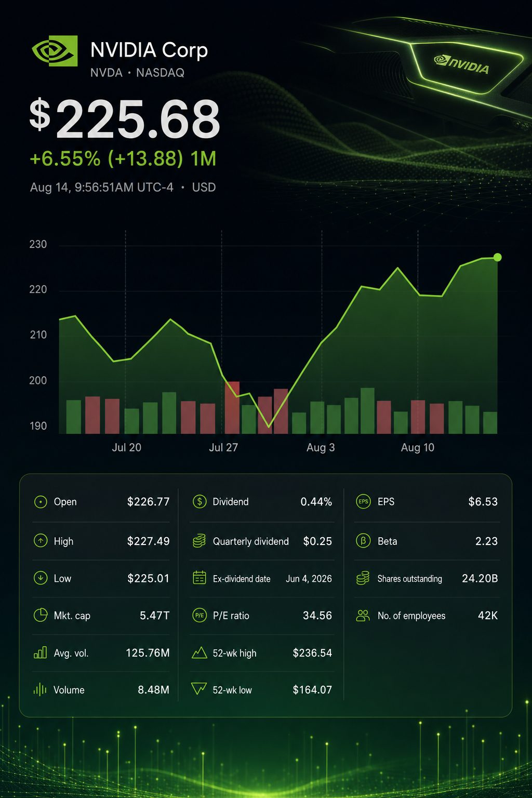Screen dimensions: 532x798
Task: Click the Volume value 8.48M
Action: (153, 690)
